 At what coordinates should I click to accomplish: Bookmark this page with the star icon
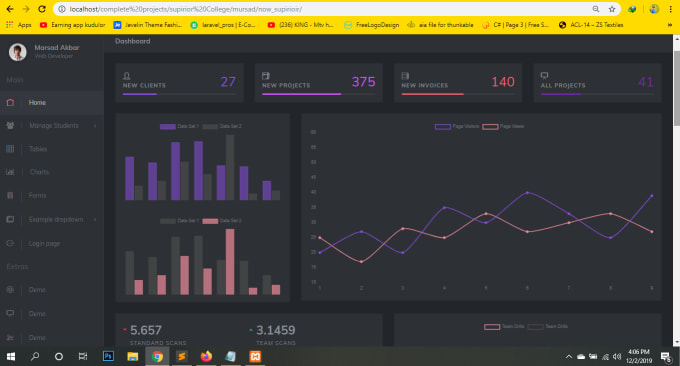tap(612, 9)
